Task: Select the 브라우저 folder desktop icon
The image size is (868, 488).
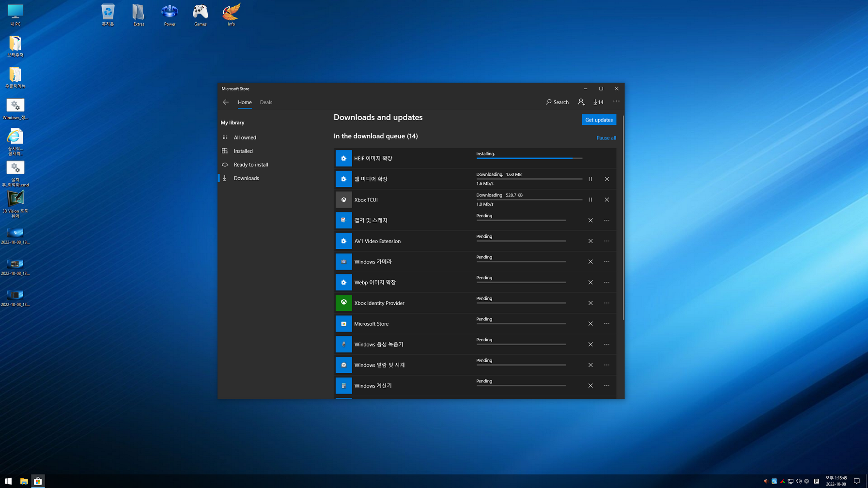Action: coord(15,46)
